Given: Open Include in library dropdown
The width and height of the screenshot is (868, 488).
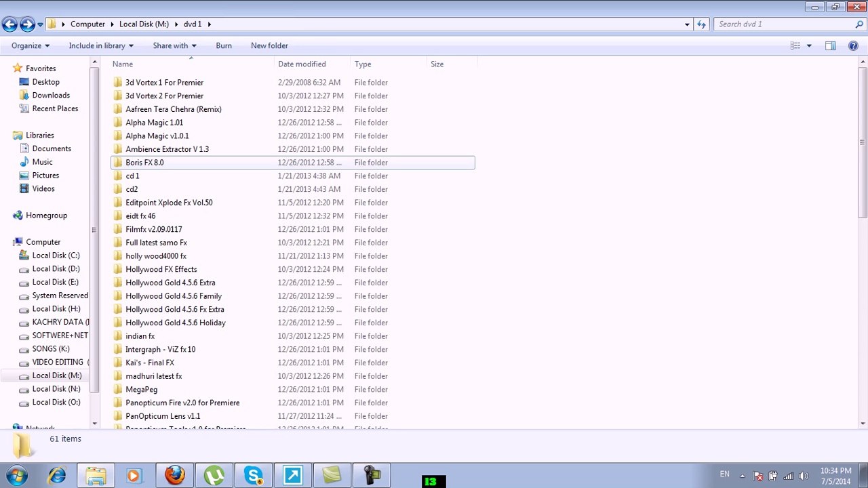Looking at the screenshot, I should click(x=101, y=46).
